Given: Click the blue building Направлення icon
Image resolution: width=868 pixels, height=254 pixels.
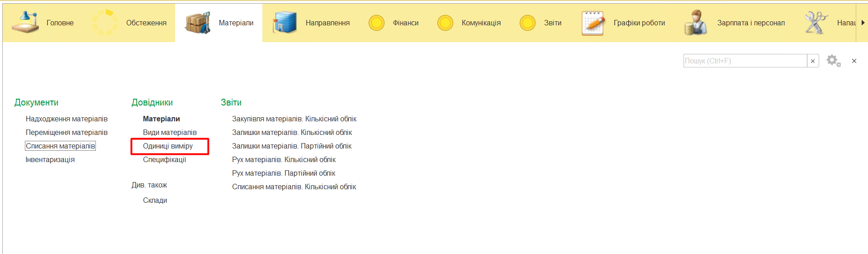Looking at the screenshot, I should 285,23.
